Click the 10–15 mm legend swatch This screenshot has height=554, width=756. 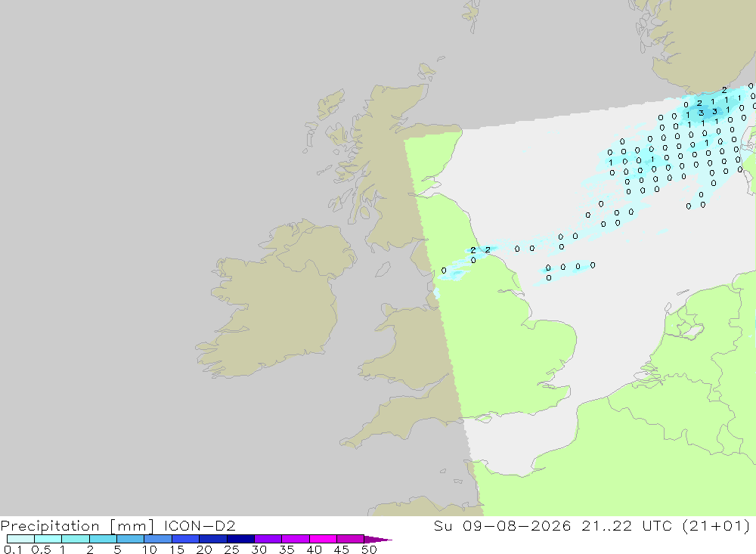point(158,539)
